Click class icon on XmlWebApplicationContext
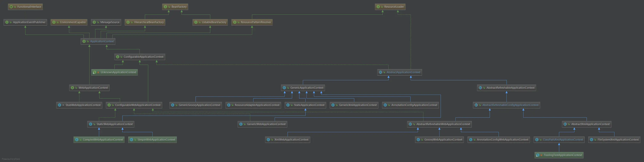 click(268, 140)
